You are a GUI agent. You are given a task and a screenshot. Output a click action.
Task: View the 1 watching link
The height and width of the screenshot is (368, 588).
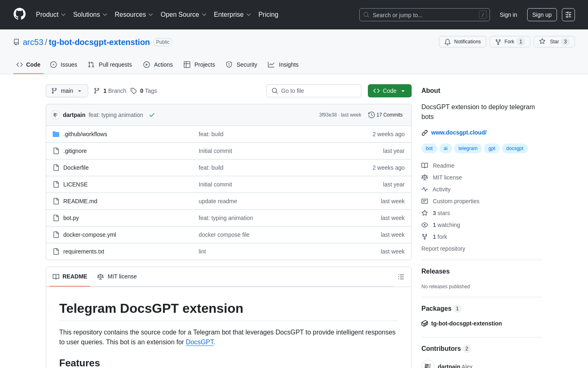441,225
